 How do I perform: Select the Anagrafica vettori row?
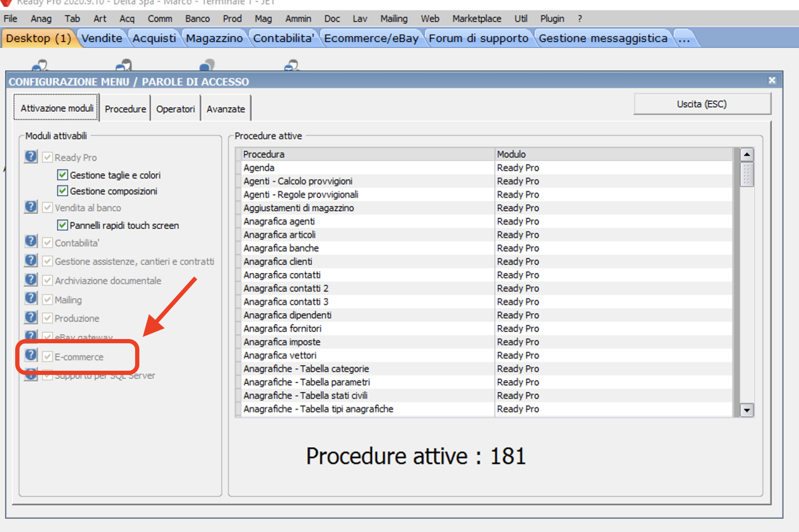[487, 355]
